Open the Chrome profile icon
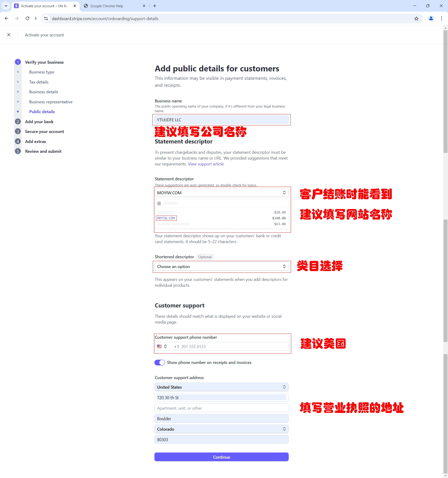Viewport: 448px width, 478px height. point(431,18)
